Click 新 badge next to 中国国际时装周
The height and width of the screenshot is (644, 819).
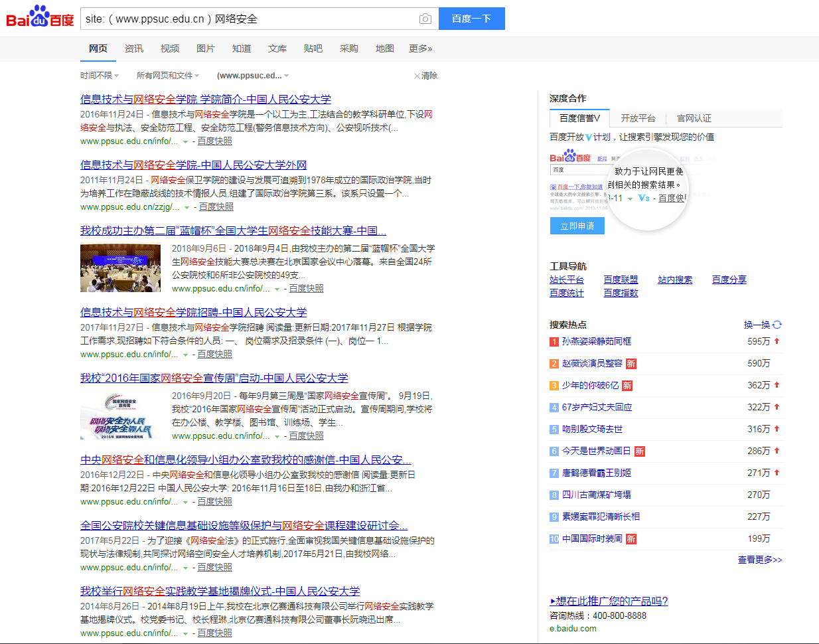tap(631, 539)
